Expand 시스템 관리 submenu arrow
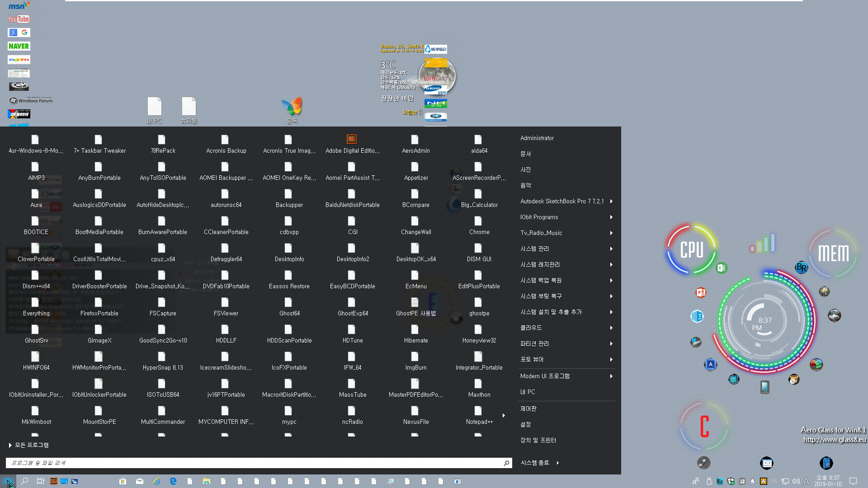 tap(611, 249)
